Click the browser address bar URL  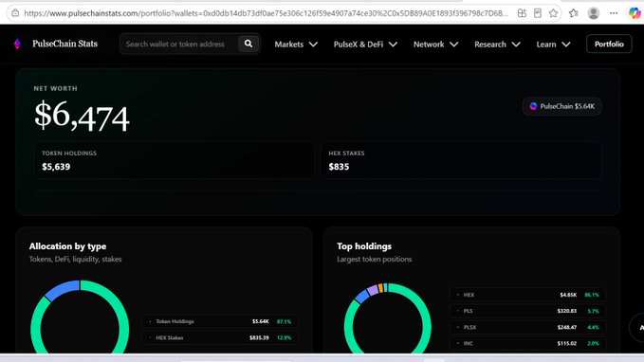tap(267, 13)
